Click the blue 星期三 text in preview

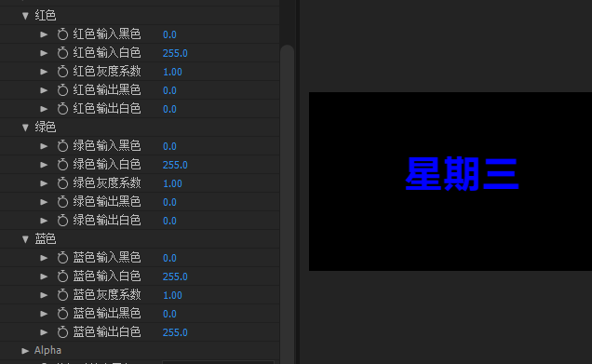coord(462,174)
